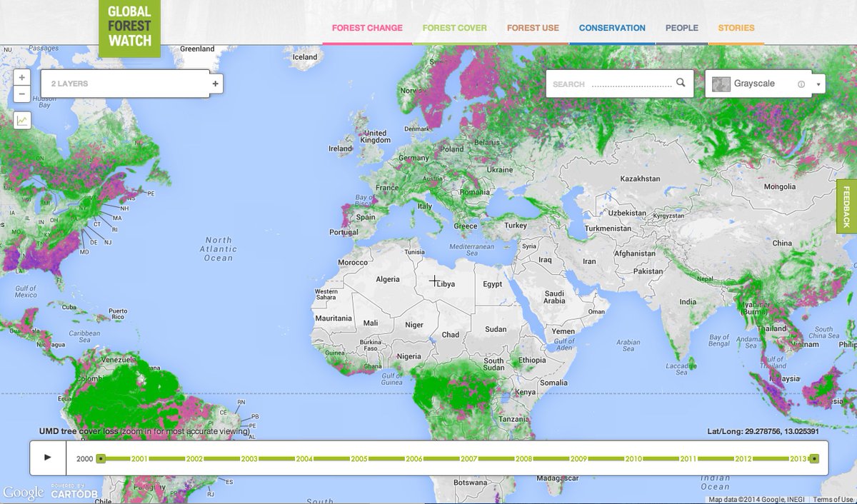This screenshot has width=857, height=504.
Task: Click the search magnifier icon
Action: tap(681, 83)
